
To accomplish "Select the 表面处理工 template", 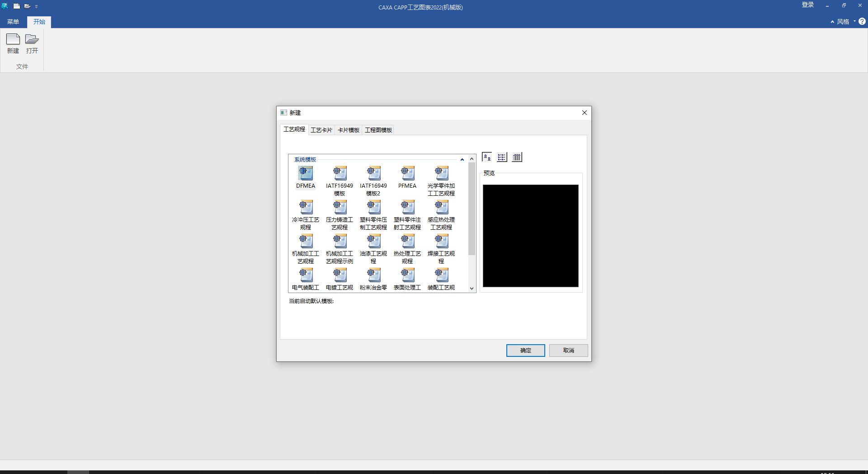I will pyautogui.click(x=407, y=279).
